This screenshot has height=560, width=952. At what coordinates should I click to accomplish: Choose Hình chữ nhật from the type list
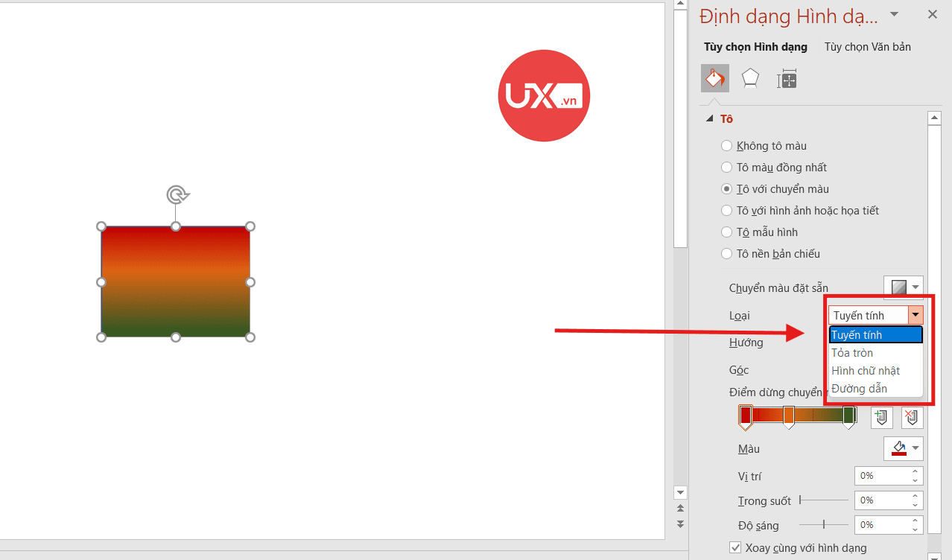(866, 371)
